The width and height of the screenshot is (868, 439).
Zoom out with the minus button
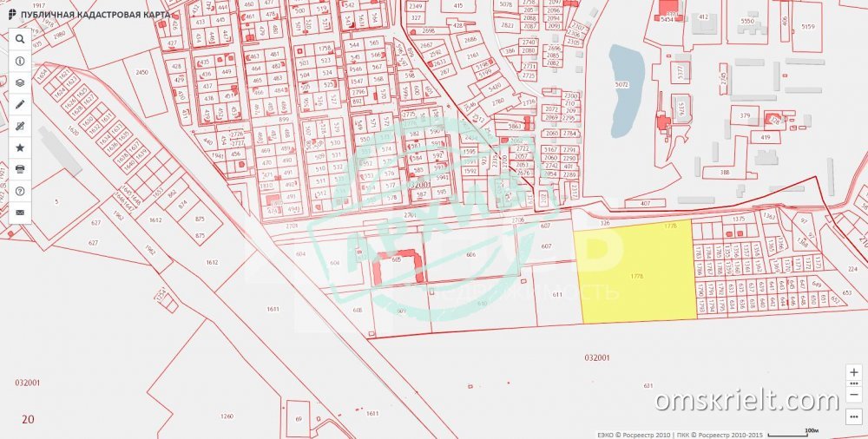(854, 396)
